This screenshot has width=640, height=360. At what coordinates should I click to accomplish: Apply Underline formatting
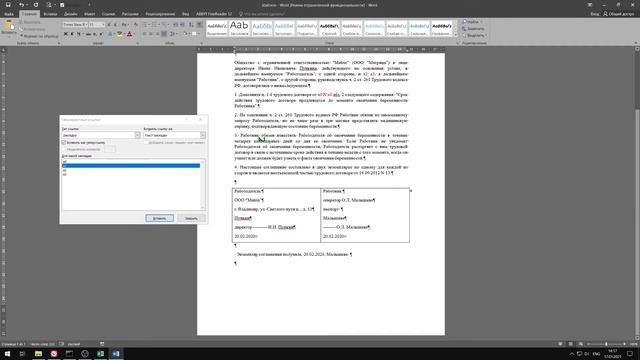79,34
